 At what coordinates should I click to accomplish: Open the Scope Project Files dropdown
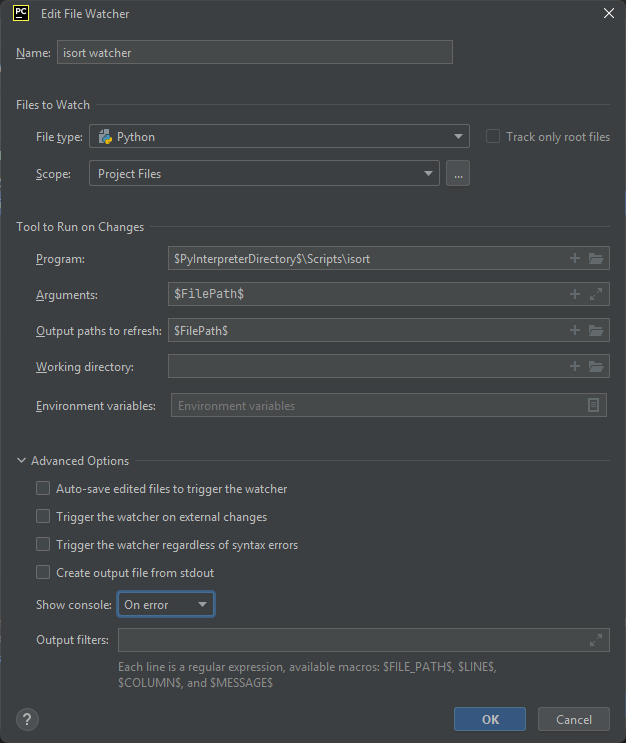click(x=264, y=174)
